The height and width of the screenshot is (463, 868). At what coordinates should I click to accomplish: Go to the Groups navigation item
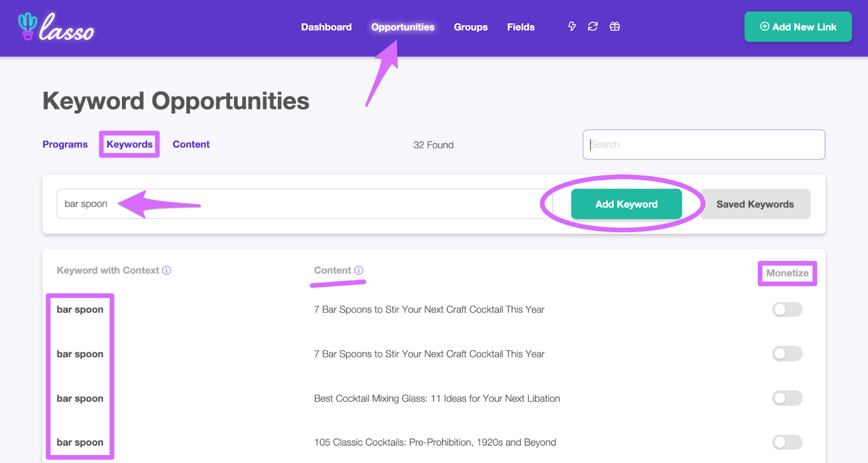click(x=471, y=27)
